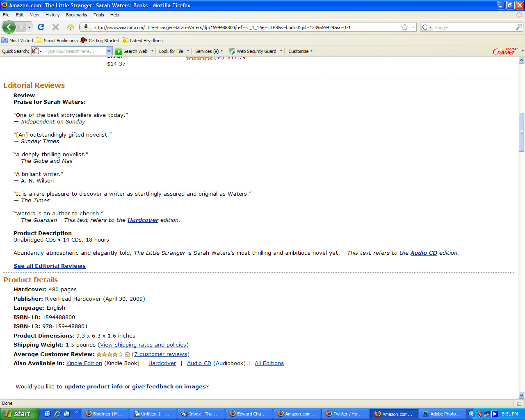The image size is (525, 420).
Task: Switch to the Edward Cha... taskbar window
Action: tap(249, 414)
